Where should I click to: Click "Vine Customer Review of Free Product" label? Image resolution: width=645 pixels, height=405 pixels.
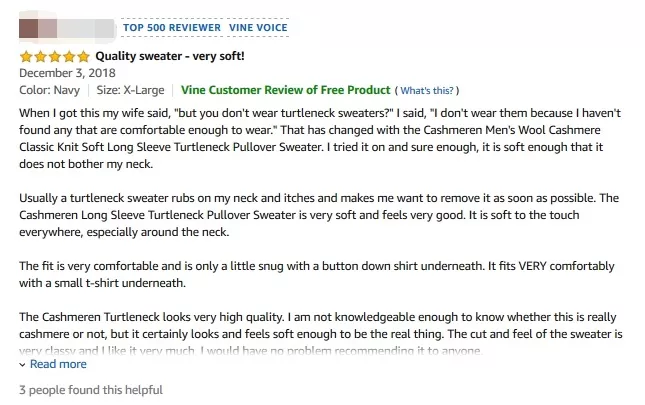click(285, 90)
